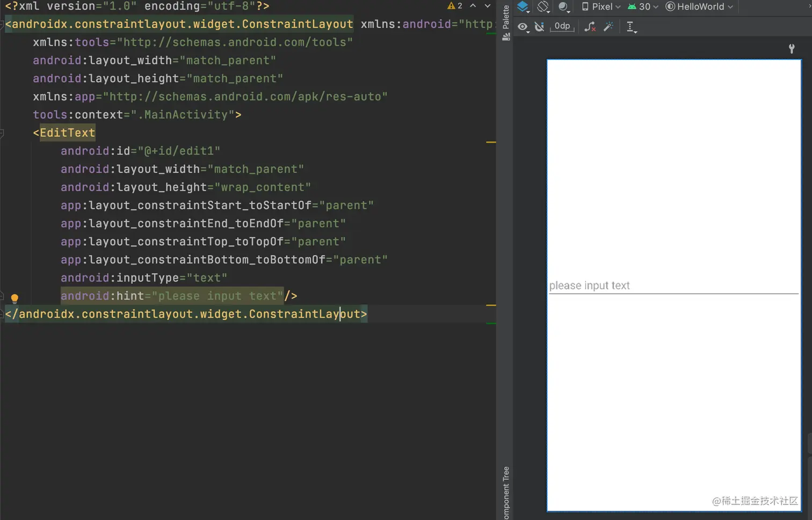Click the layout_constraintBottom_toBottomOf line
This screenshot has height=520, width=812.
224,260
